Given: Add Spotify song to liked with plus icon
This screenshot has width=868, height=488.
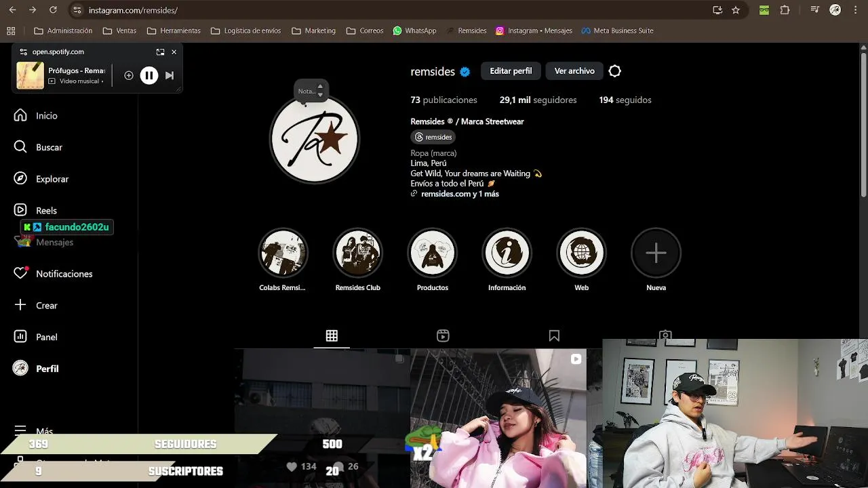Looking at the screenshot, I should coord(129,75).
